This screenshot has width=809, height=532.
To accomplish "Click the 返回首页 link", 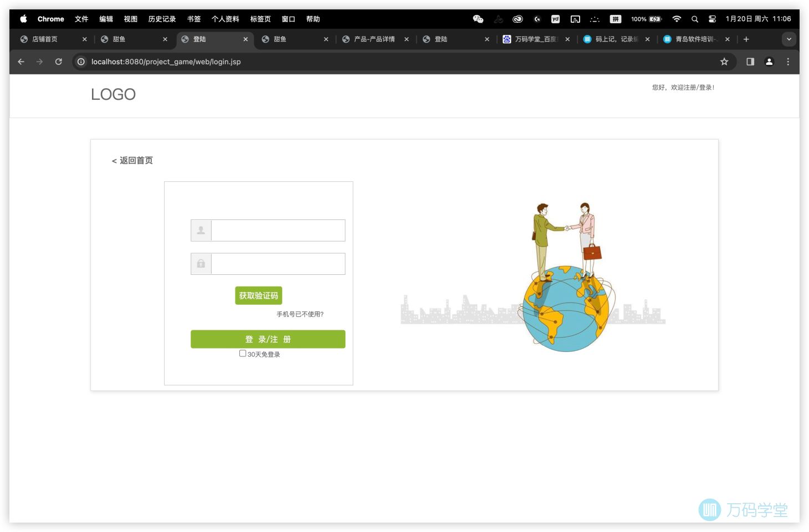I will click(132, 161).
